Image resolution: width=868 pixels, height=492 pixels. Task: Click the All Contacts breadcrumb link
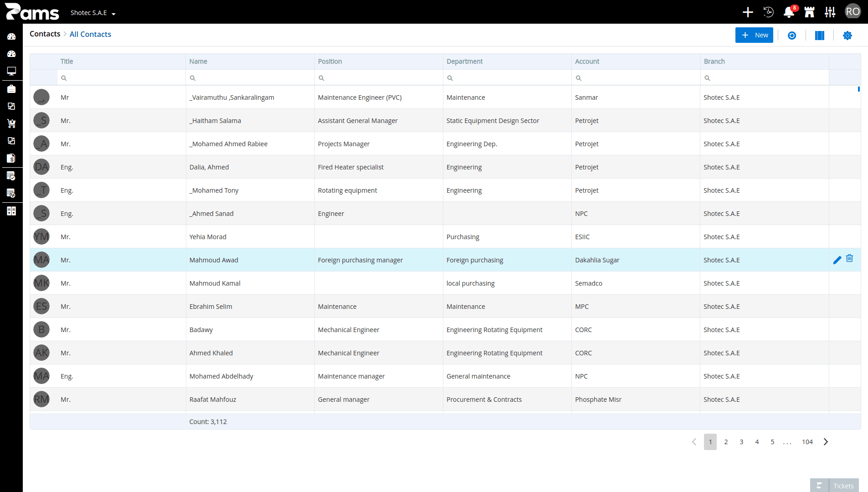[90, 34]
